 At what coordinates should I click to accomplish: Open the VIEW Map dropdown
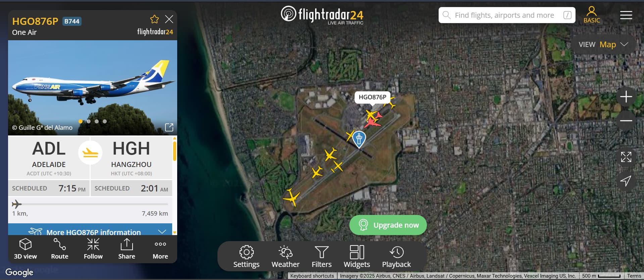(x=603, y=45)
